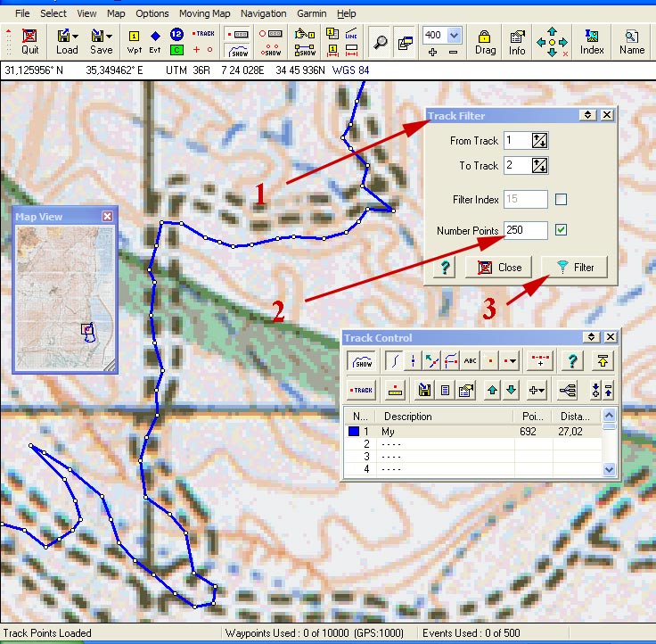Click the insert track point icon
This screenshot has width=656, height=644.
pos(451,361)
